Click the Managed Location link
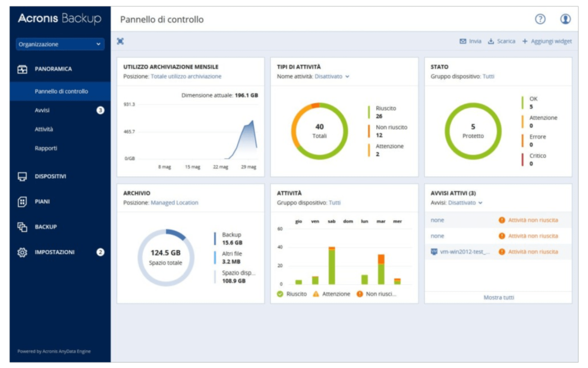 [x=174, y=203]
